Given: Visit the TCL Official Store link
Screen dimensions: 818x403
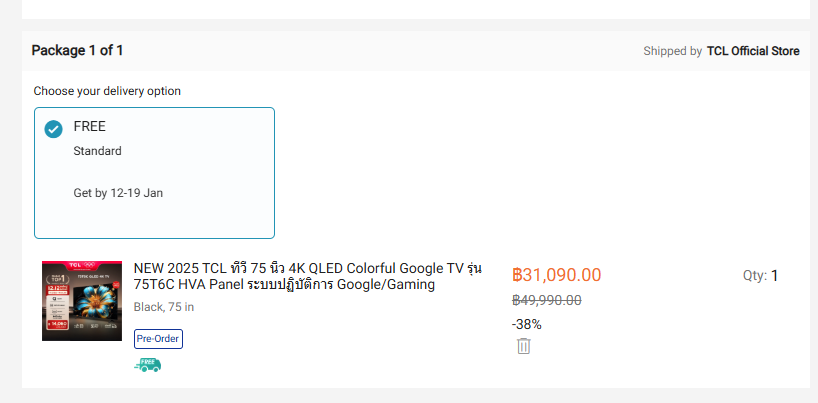Looking at the screenshot, I should [752, 51].
